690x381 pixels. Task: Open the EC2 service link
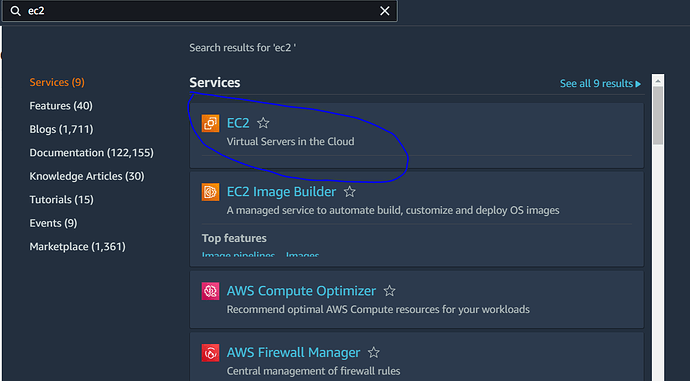pyautogui.click(x=238, y=123)
